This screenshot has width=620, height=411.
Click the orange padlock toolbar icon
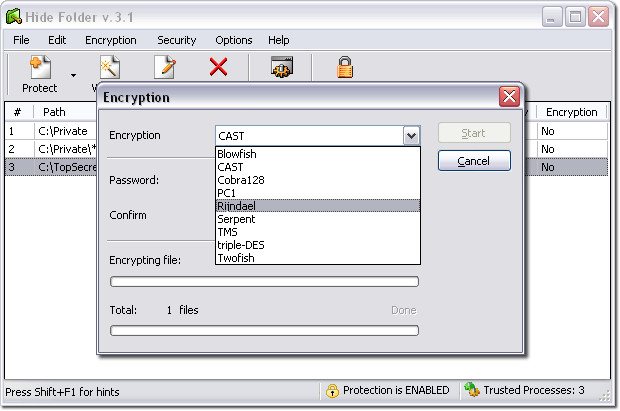coord(345,67)
